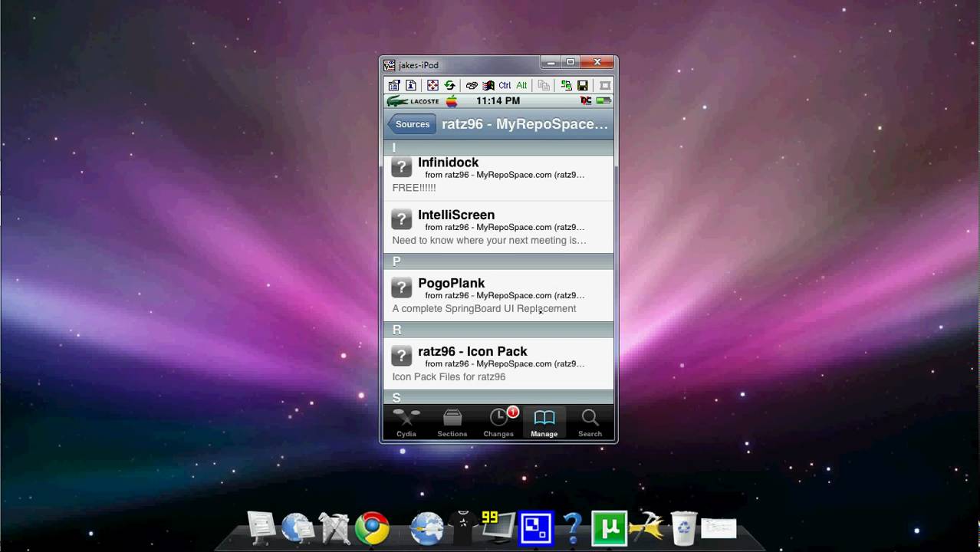
Task: Launch uTorrent from the dock
Action: click(x=609, y=528)
